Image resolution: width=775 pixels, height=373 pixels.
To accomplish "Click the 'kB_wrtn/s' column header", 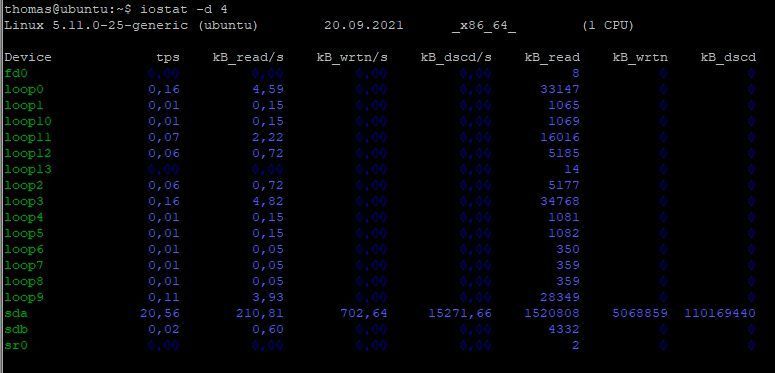I will (x=352, y=58).
